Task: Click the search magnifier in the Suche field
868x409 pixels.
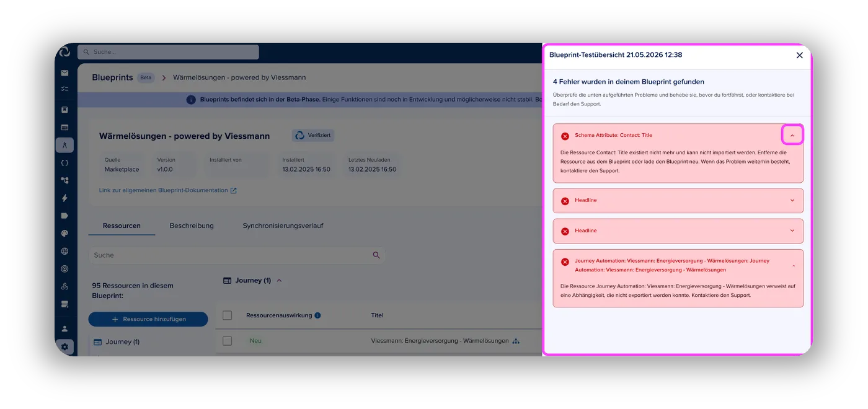Action: (376, 255)
